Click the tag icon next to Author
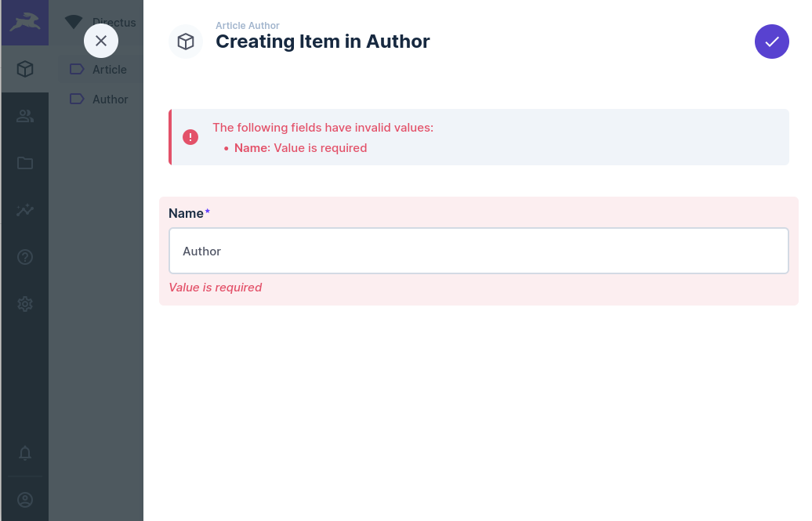 coord(76,99)
